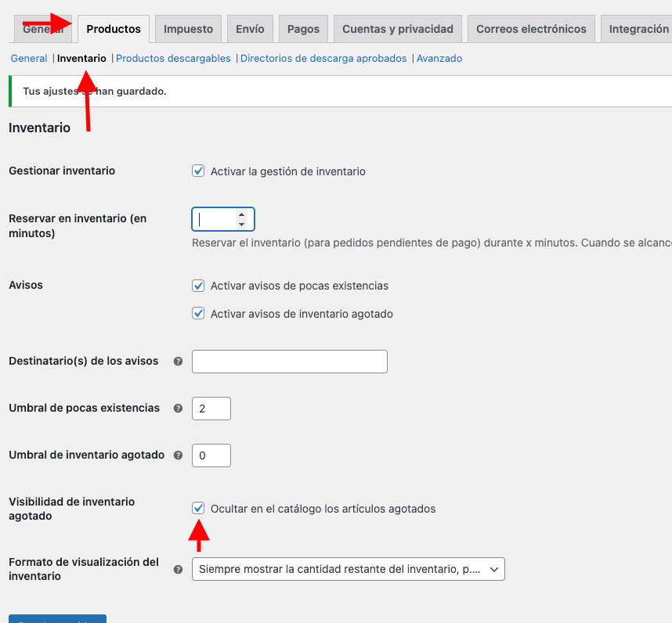Click the Destinatario(s) de los avisos input
The width and height of the screenshot is (672, 623).
(x=290, y=362)
